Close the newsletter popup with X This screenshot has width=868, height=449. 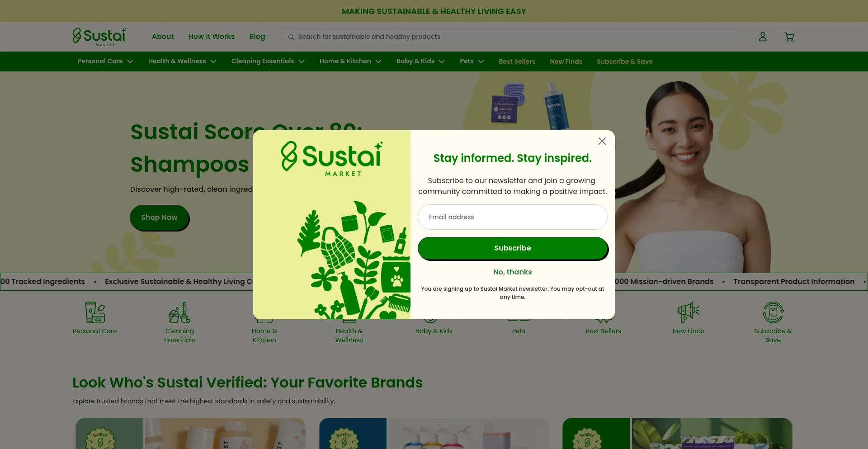(602, 141)
